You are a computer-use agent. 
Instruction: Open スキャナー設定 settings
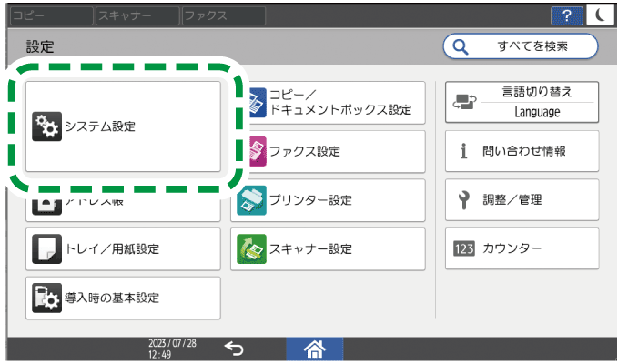[x=328, y=249]
